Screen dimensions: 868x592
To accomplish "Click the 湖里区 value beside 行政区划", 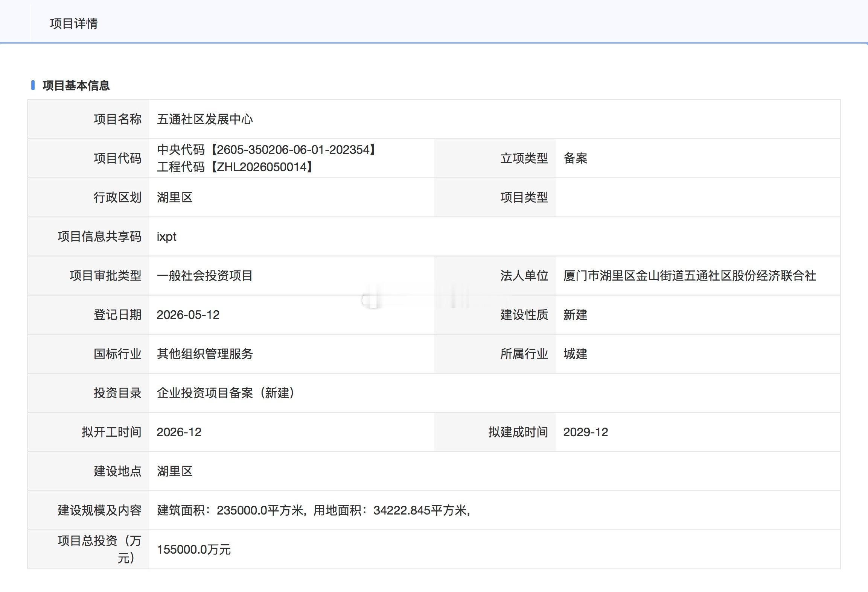I will click(x=175, y=197).
